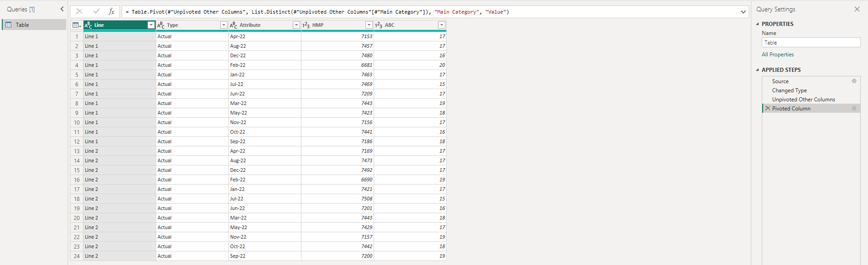Open the table menu icon at grid corner
The height and width of the screenshot is (265, 868).
[x=77, y=25]
